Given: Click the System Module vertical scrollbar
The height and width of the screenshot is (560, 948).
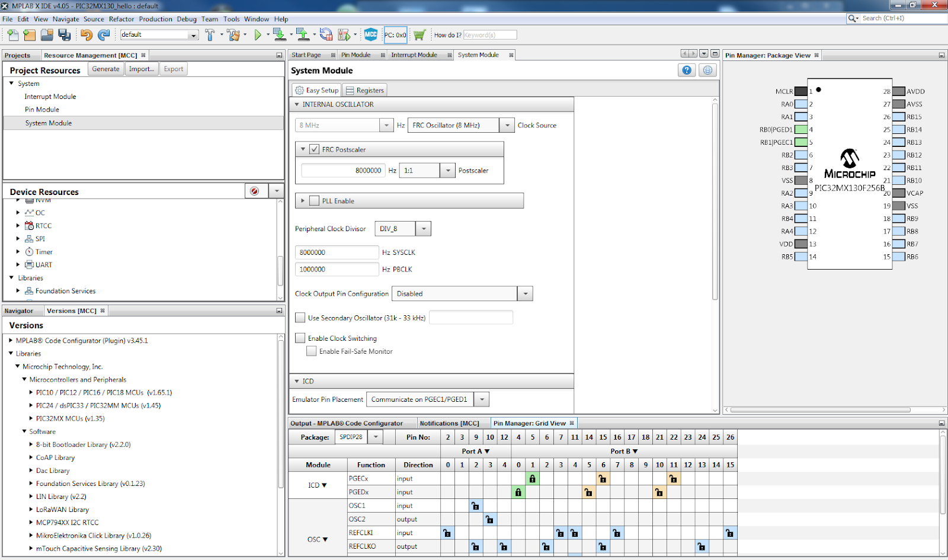Looking at the screenshot, I should [715, 201].
